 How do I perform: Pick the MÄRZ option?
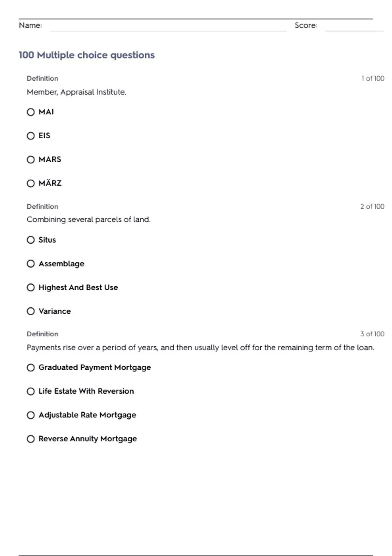(x=31, y=183)
